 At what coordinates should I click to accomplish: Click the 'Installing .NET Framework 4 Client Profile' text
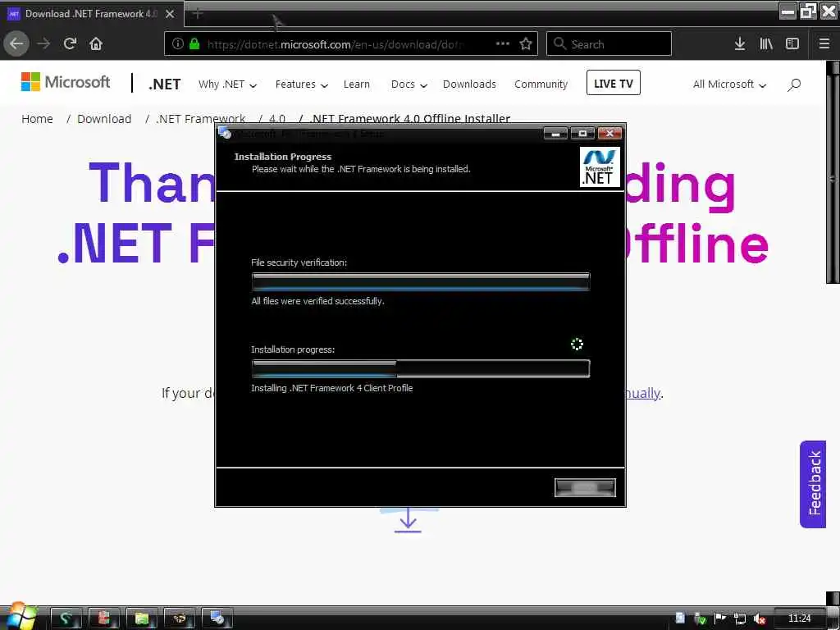pos(332,388)
